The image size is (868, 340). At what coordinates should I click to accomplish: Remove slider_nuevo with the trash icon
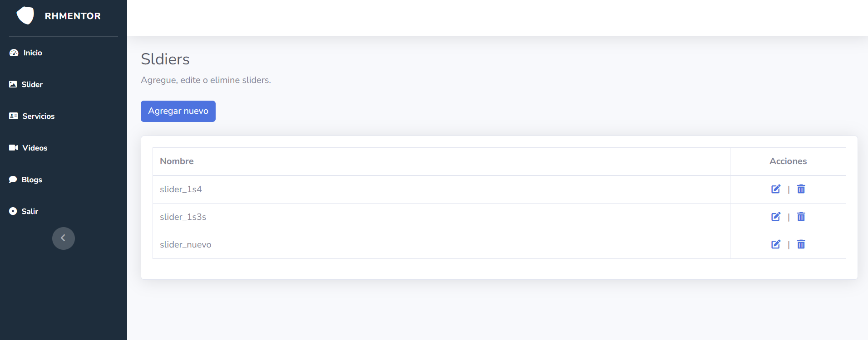(x=801, y=244)
